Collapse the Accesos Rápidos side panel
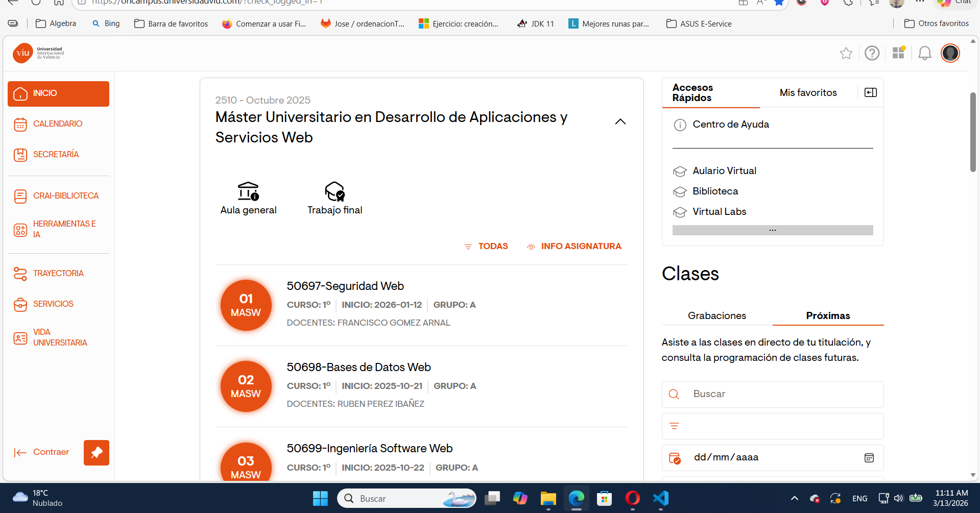Viewport: 980px width, 513px height. (x=870, y=92)
